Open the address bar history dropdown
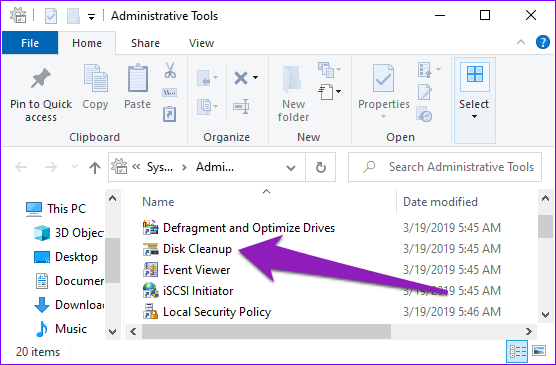The image size is (556, 365). pyautogui.click(x=291, y=168)
